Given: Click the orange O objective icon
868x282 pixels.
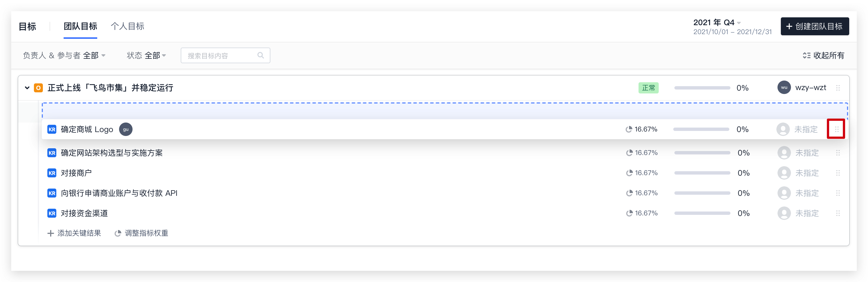Looking at the screenshot, I should 38,88.
